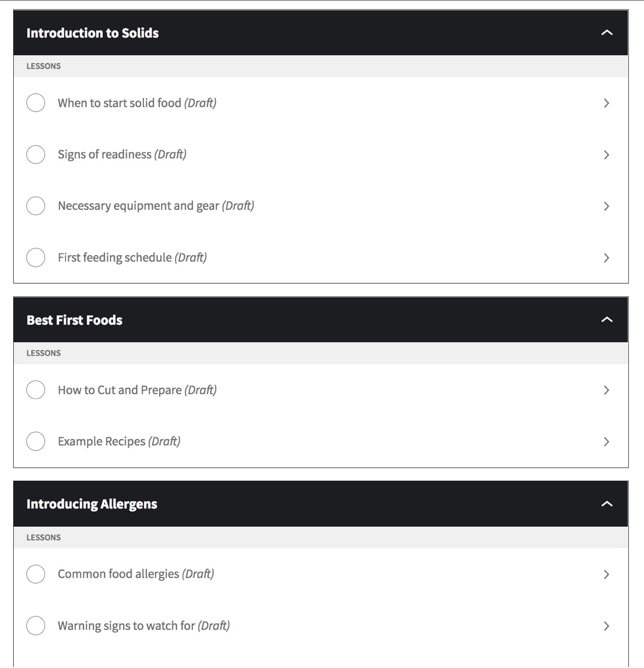Click the arrow next to Example Recipes

tap(607, 441)
